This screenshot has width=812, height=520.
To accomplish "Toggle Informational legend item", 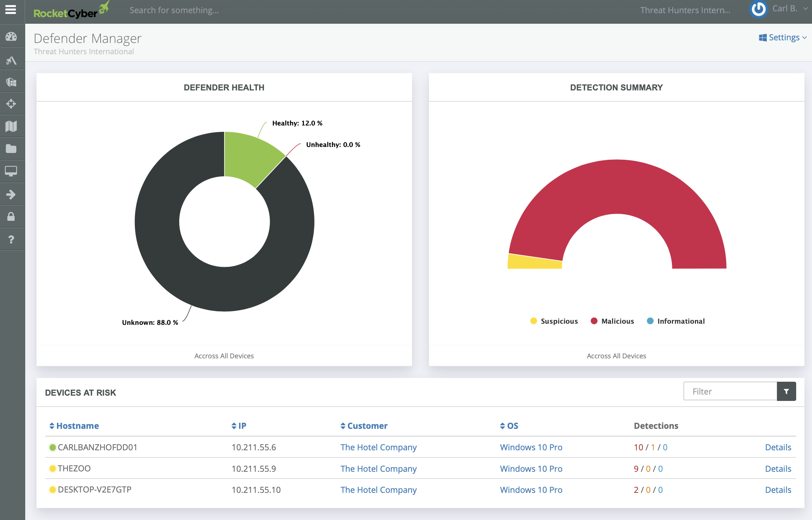I will [676, 321].
